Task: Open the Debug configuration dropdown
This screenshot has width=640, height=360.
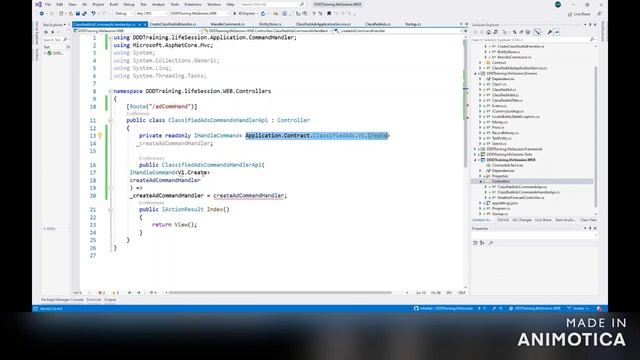Action: click(x=123, y=13)
